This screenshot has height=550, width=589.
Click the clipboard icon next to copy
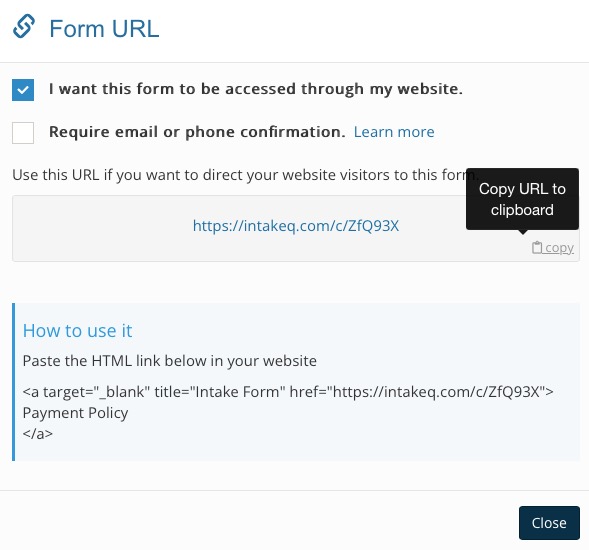pos(537,248)
